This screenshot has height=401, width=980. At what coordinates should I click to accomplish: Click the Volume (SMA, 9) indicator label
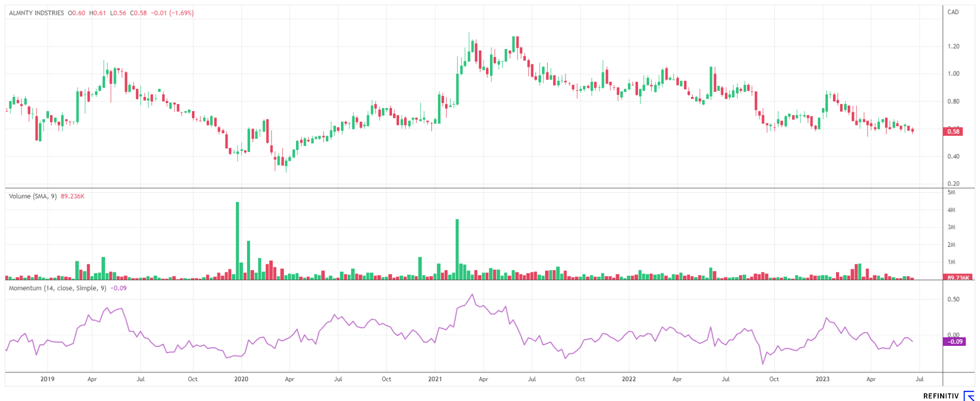pyautogui.click(x=33, y=196)
